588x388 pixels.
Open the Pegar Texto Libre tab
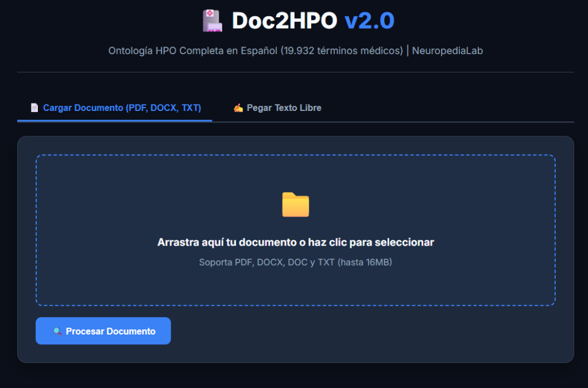click(x=277, y=108)
